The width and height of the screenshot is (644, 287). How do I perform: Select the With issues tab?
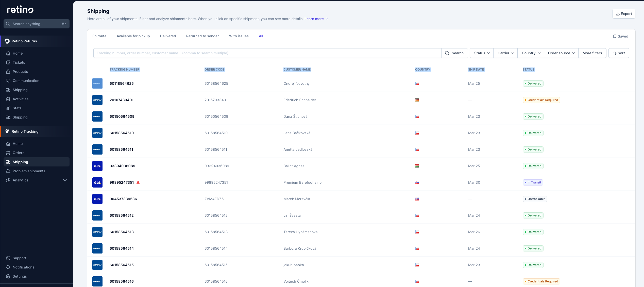point(239,36)
